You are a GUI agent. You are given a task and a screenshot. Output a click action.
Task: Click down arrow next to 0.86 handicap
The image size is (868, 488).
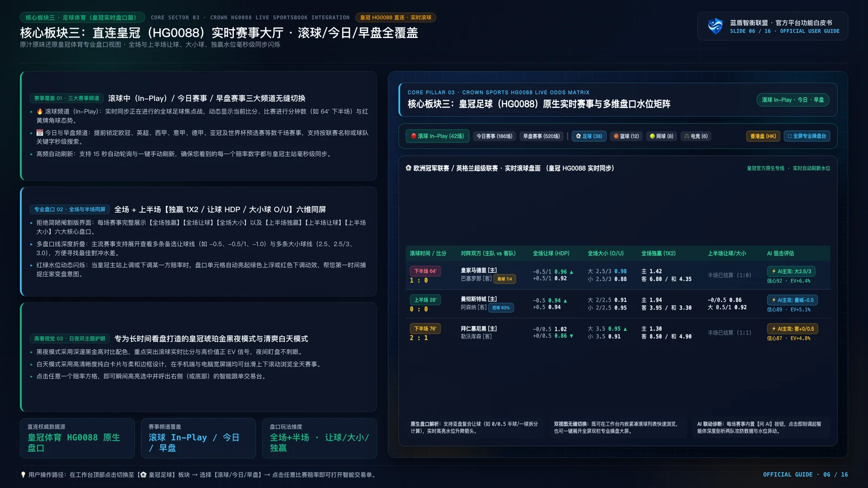[x=571, y=336]
